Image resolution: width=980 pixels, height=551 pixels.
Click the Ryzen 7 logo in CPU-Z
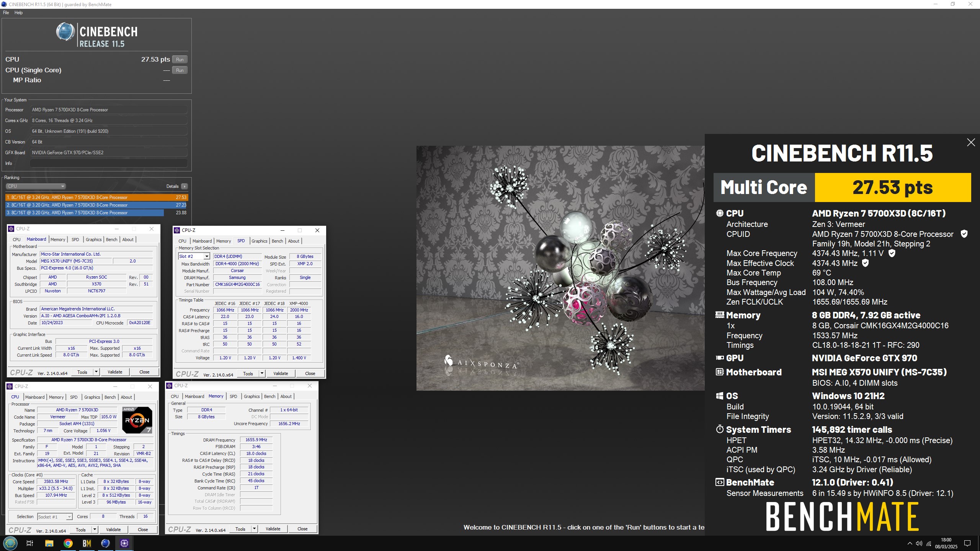click(x=137, y=420)
